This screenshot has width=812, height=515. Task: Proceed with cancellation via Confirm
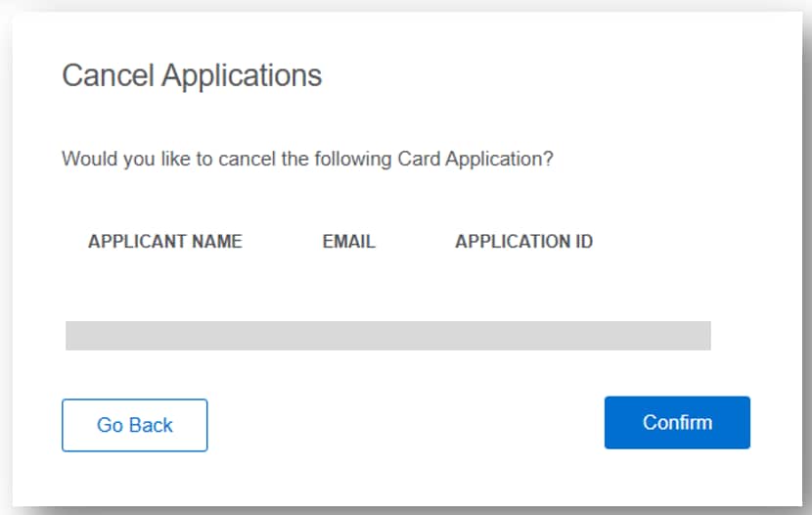[677, 423]
